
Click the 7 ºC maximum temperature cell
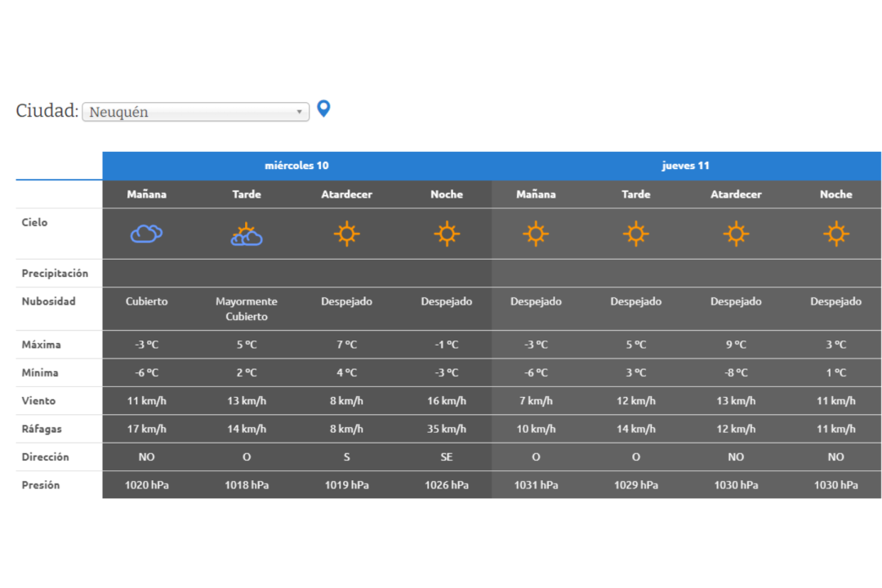point(346,345)
